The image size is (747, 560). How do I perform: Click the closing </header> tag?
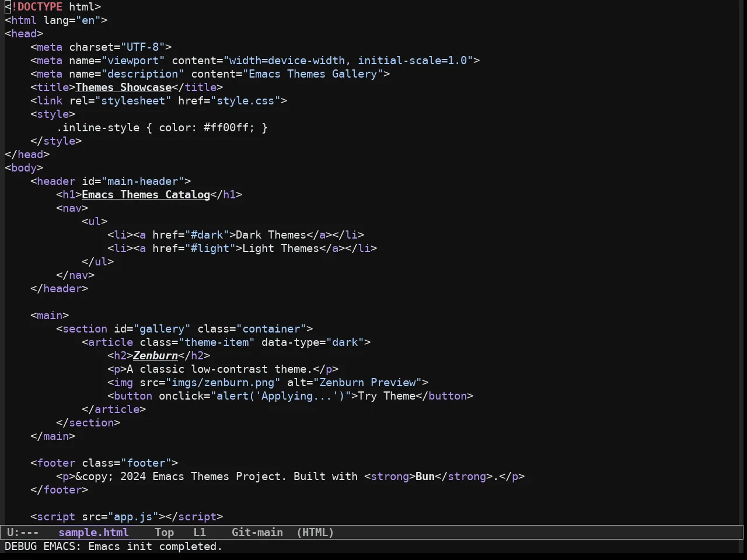click(x=60, y=289)
